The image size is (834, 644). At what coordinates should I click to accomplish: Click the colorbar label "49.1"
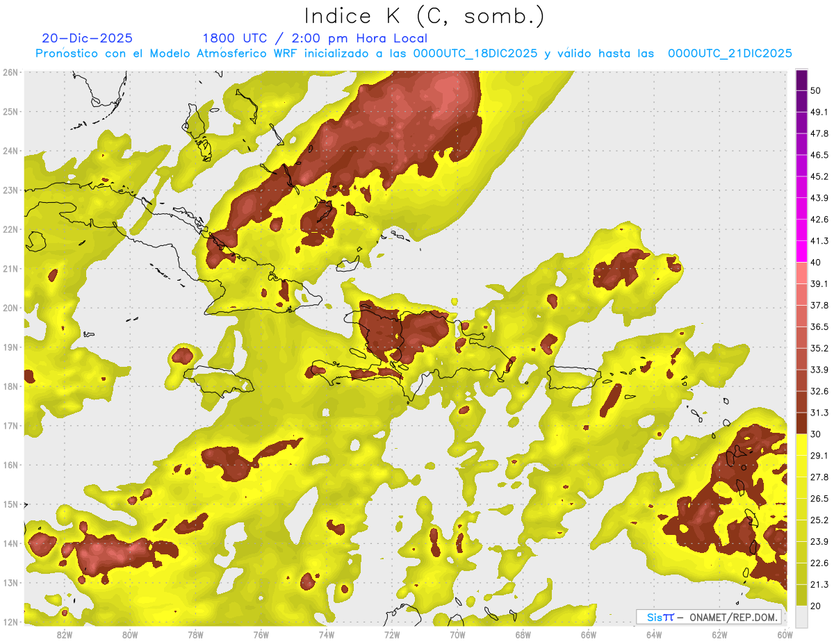(819, 112)
